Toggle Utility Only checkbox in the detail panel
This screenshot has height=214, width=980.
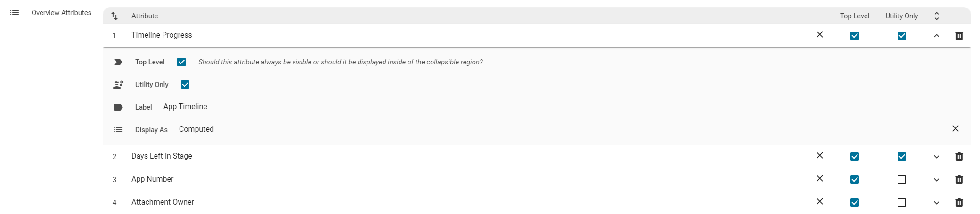[x=185, y=85]
